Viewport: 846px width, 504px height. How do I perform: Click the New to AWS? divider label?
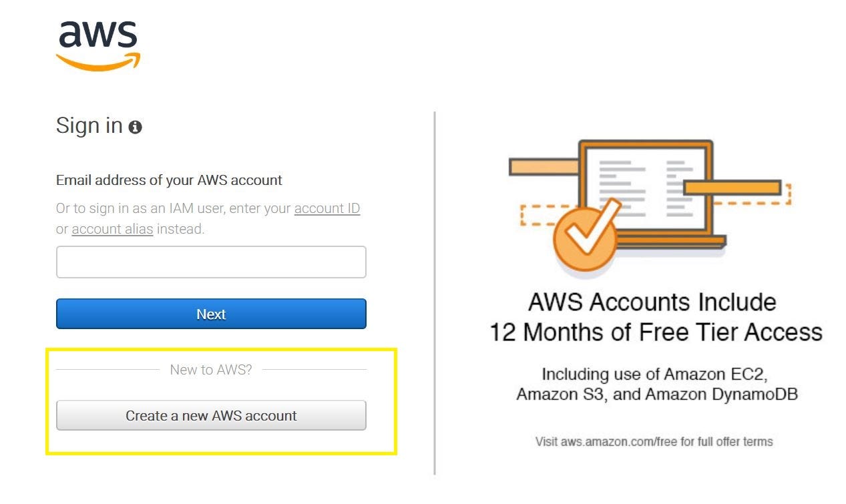[211, 369]
